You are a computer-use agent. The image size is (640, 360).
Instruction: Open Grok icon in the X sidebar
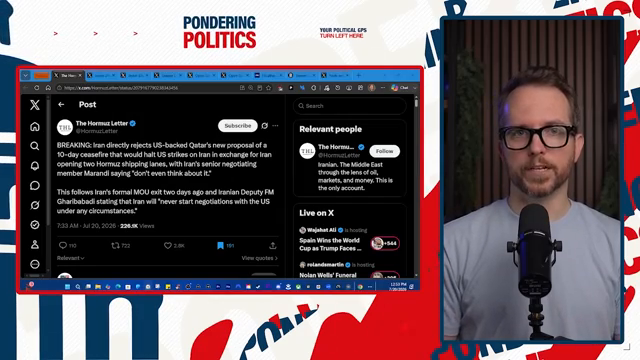click(x=35, y=205)
